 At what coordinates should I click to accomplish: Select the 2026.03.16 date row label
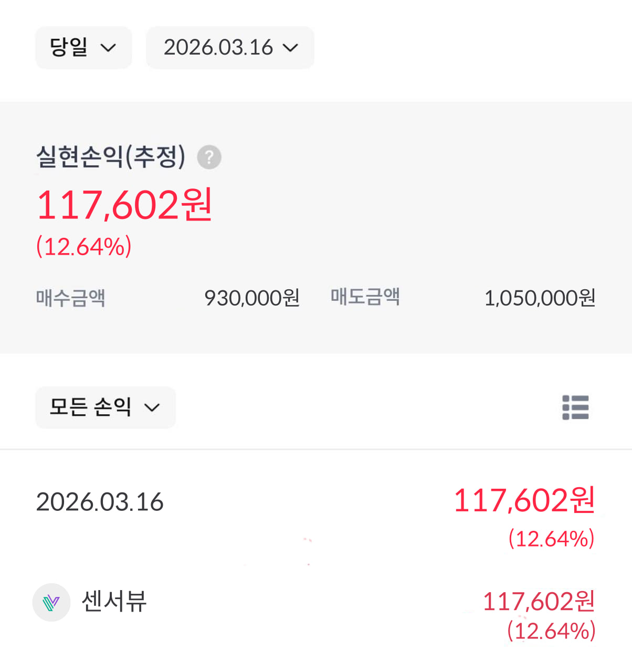pos(100,502)
